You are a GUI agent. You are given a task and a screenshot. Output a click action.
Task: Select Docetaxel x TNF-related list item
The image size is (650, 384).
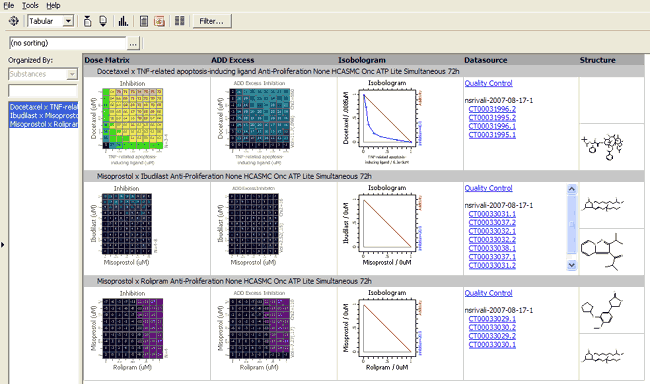[x=44, y=107]
